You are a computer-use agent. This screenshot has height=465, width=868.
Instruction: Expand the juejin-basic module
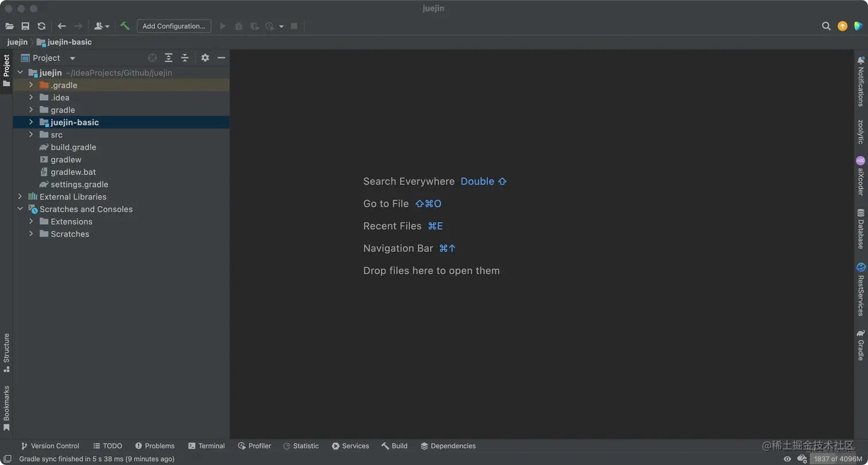[x=31, y=122]
